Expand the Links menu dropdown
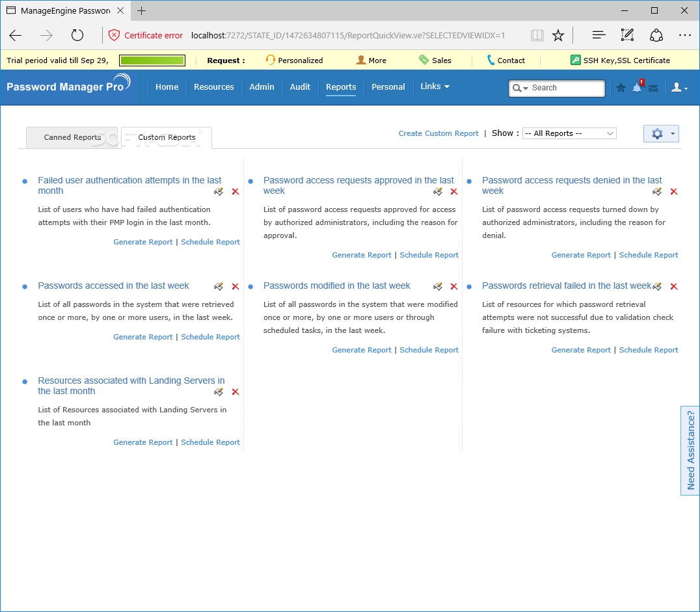 tap(435, 86)
